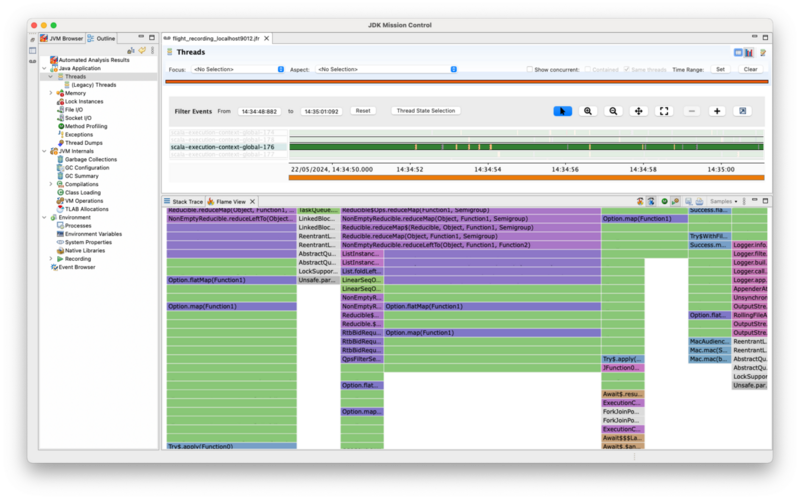Click the minus zoom step button
Viewport: 800px width, 499px height.
pos(692,111)
